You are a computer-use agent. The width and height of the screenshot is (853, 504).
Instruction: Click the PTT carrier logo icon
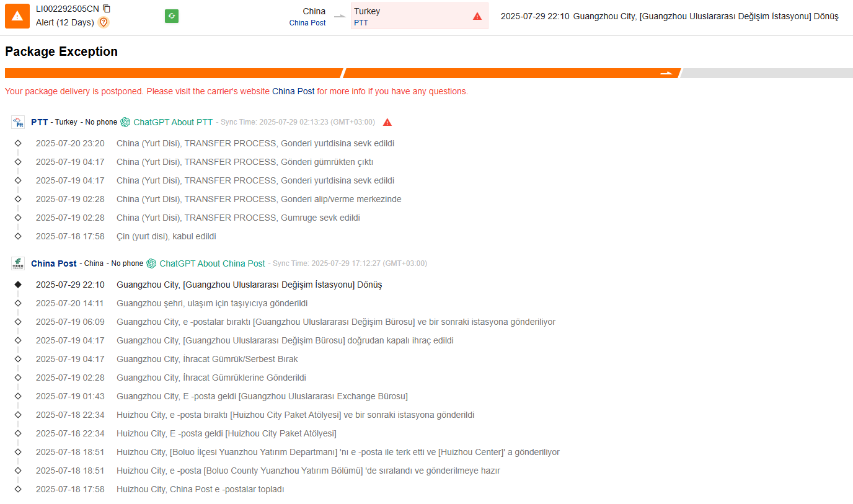pyautogui.click(x=18, y=122)
